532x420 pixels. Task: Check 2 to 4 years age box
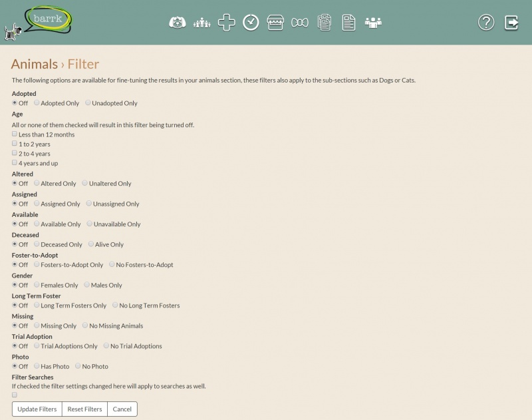point(15,153)
